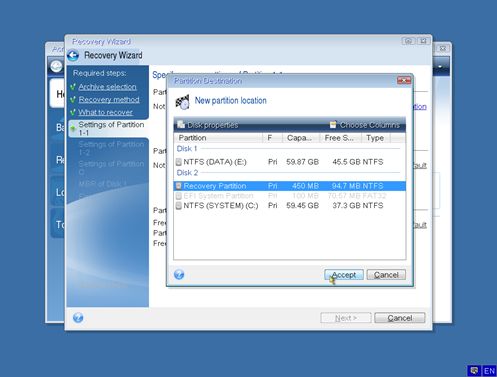Sort by Free Space column header

[340, 138]
